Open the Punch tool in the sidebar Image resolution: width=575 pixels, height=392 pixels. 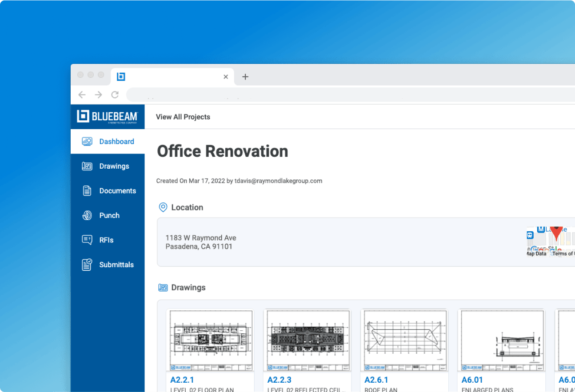point(109,215)
